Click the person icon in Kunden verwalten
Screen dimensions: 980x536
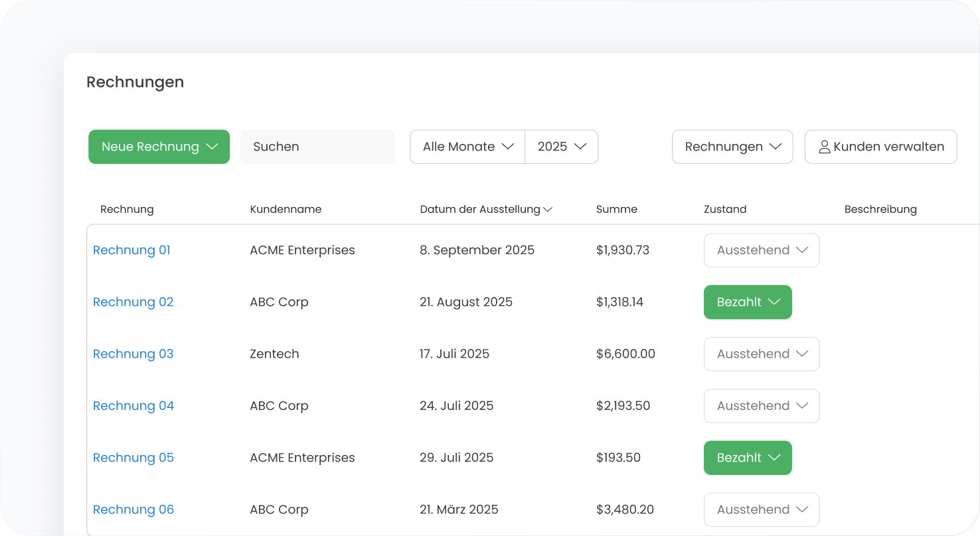click(x=824, y=147)
